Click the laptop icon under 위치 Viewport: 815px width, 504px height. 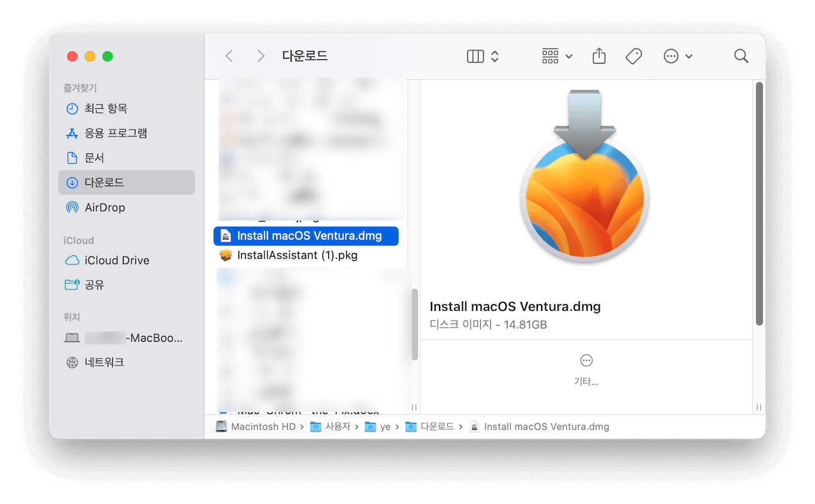pos(72,338)
